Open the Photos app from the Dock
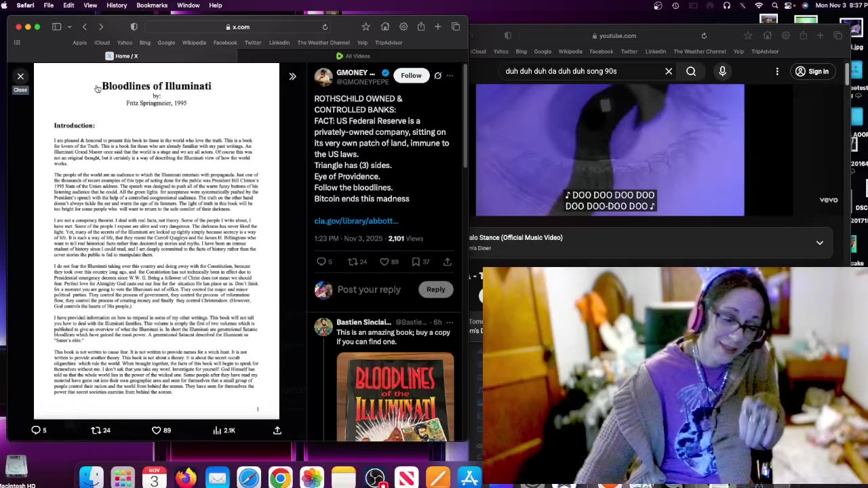The height and width of the screenshot is (488, 868). pos(312,478)
